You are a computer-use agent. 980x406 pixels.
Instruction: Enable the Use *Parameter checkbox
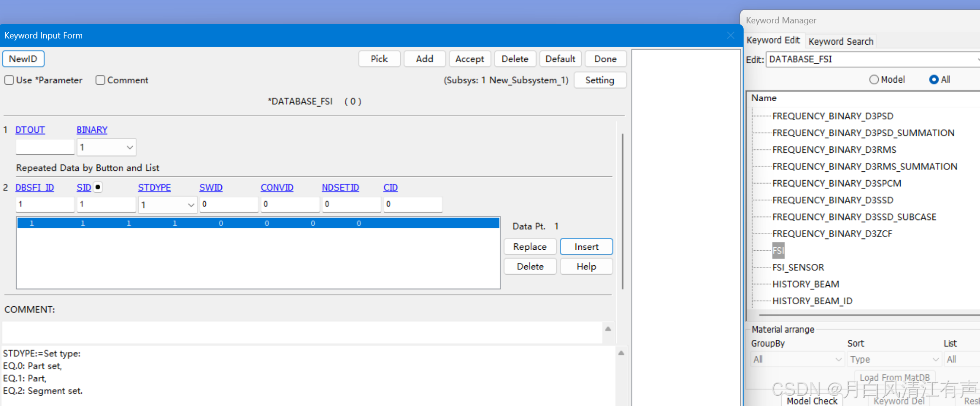[9, 80]
